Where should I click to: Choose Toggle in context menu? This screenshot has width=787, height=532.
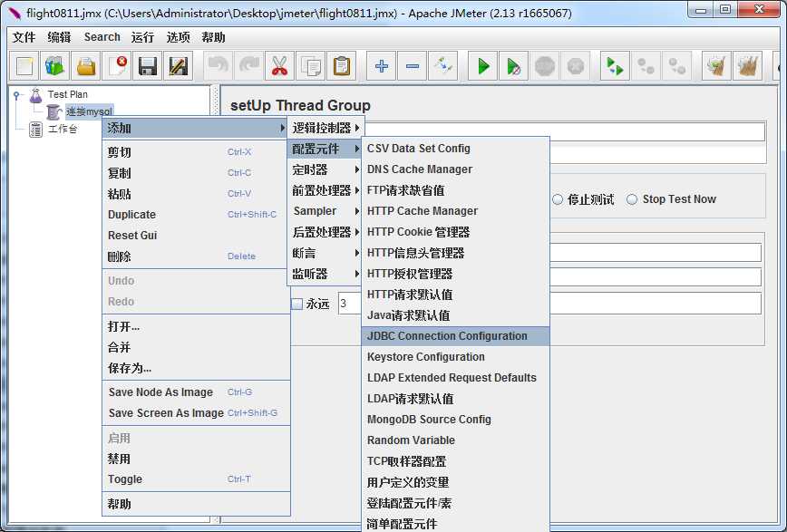coord(196,479)
